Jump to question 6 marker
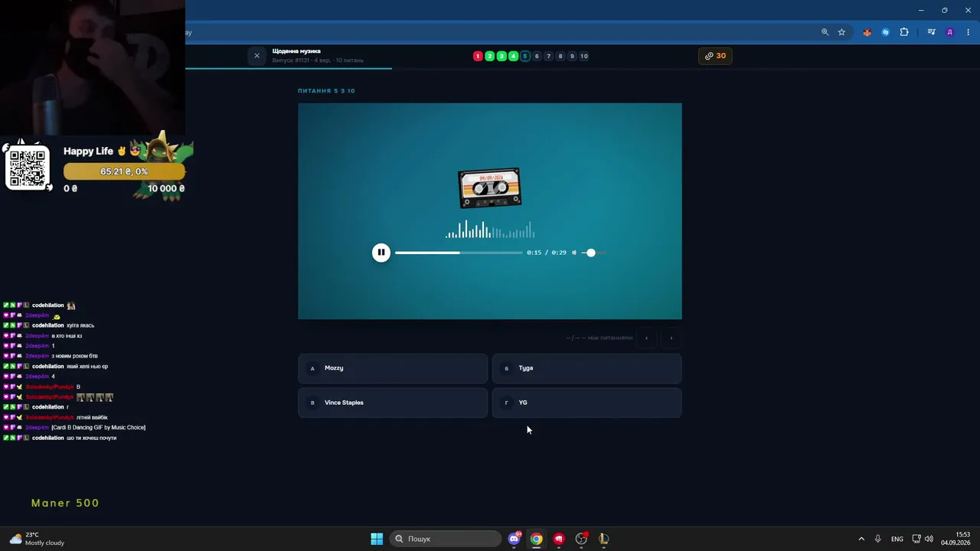 [537, 56]
